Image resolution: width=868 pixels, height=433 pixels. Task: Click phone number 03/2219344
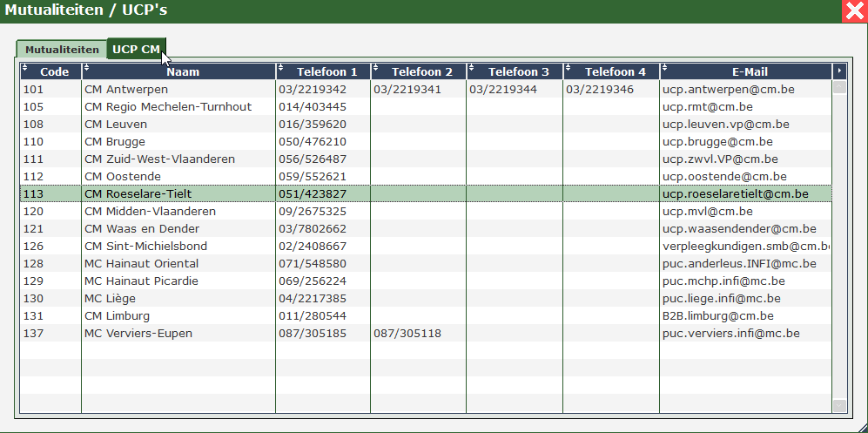(503, 89)
